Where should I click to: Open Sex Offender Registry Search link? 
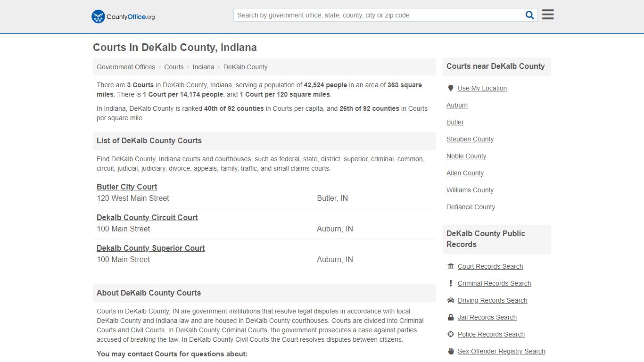click(501, 351)
